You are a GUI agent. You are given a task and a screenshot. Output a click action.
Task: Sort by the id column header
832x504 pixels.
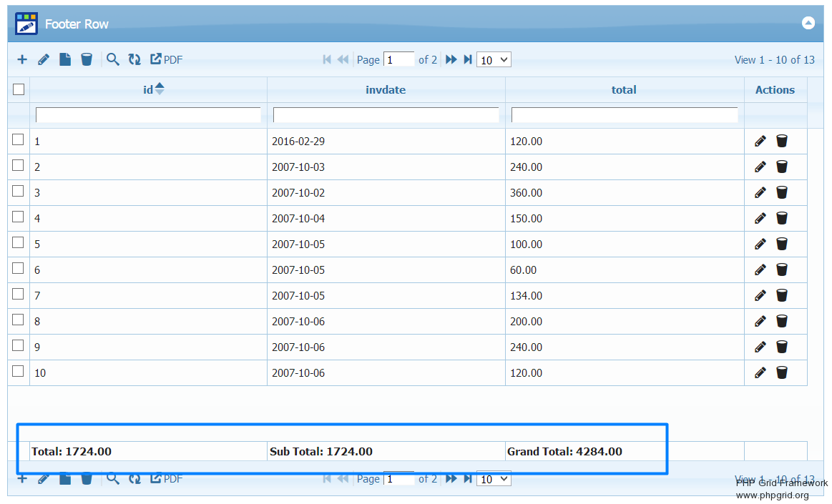click(x=148, y=89)
